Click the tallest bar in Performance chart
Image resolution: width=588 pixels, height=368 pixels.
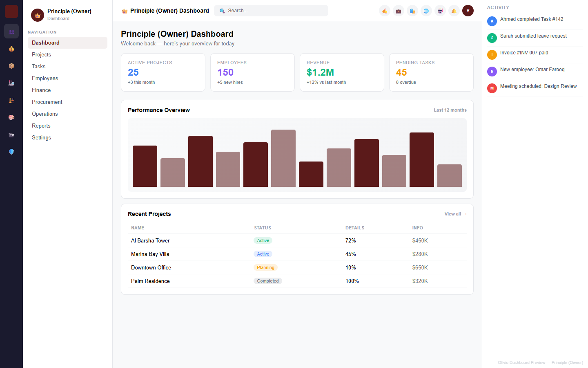[x=283, y=158]
